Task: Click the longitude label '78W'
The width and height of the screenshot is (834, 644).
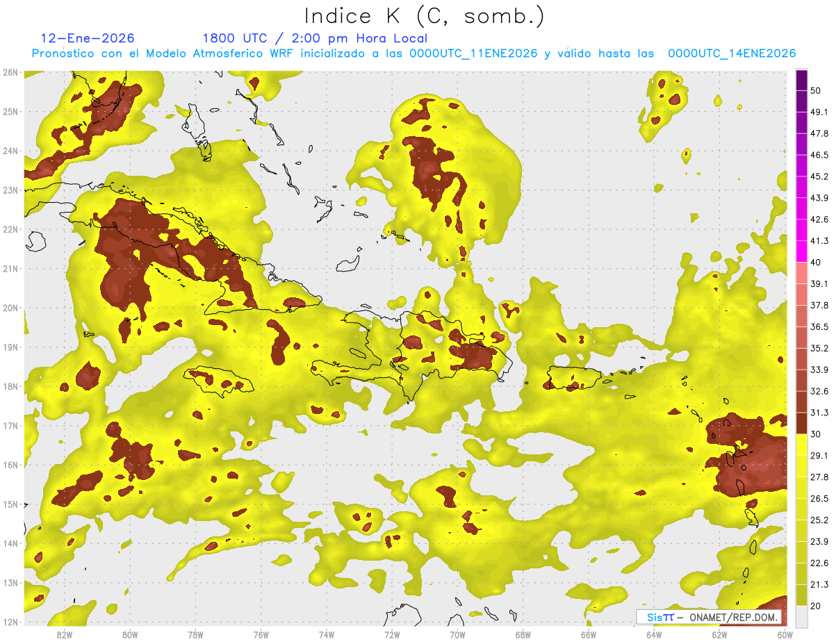Action: [x=195, y=634]
